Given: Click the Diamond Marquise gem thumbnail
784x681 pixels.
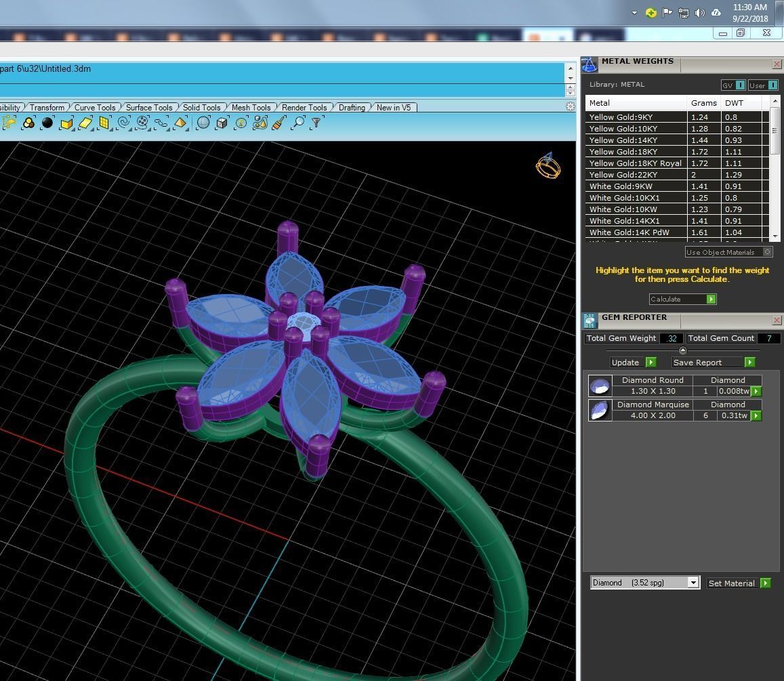Looking at the screenshot, I should [x=600, y=410].
